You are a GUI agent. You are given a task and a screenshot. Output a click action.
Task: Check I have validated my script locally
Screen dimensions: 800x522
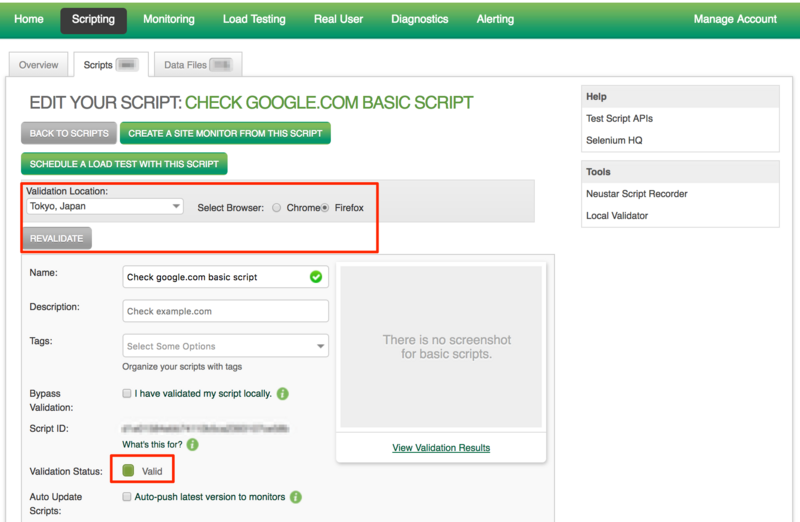(x=127, y=393)
